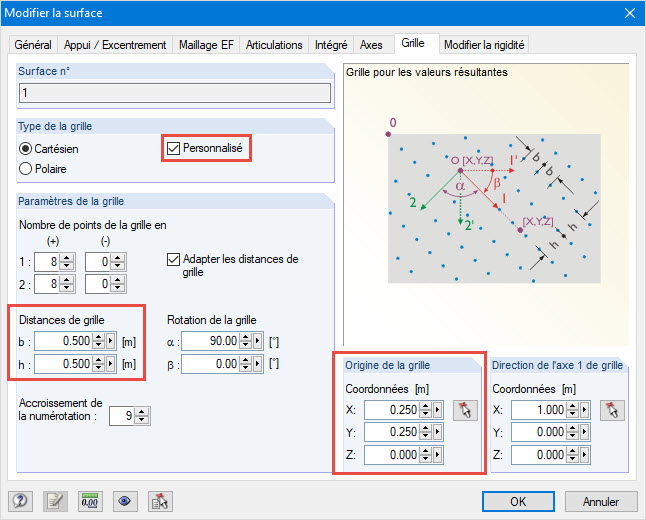Screen dimensions: 646x520
Task: Toggle the Personnalisé checkbox
Action: click(173, 148)
